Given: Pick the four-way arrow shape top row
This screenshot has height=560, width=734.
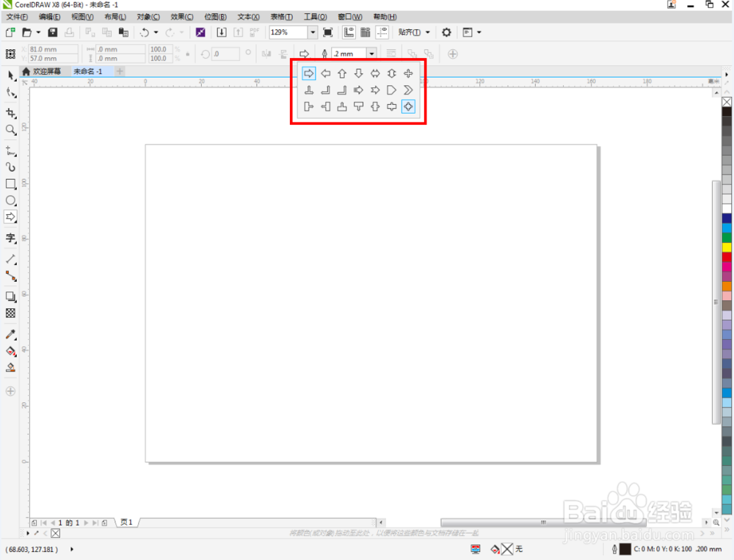Looking at the screenshot, I should [x=408, y=73].
